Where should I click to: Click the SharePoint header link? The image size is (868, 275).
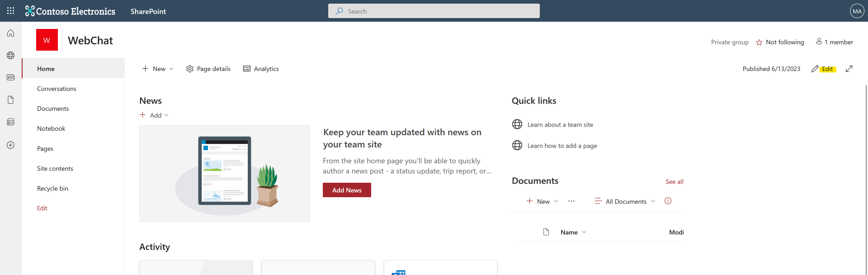click(x=148, y=11)
